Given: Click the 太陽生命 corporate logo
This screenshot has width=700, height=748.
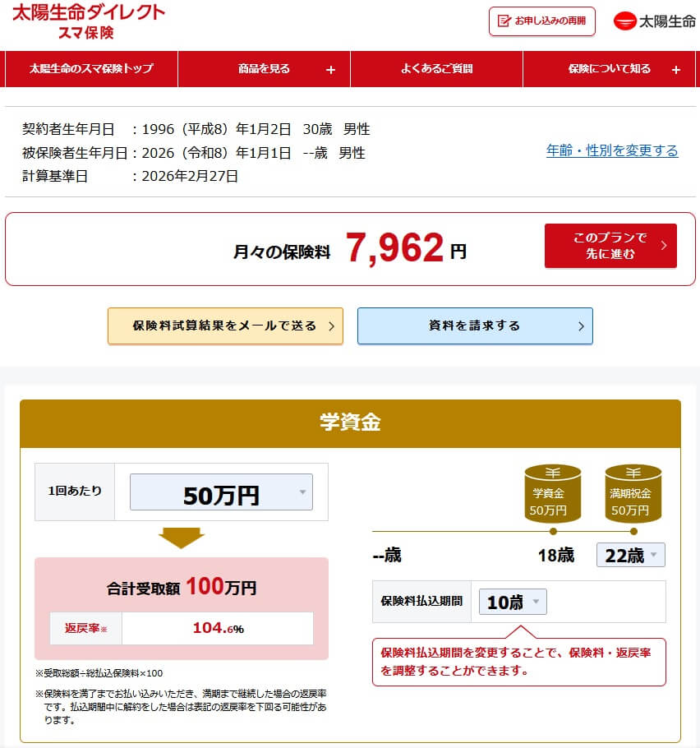Looking at the screenshot, I should [654, 21].
